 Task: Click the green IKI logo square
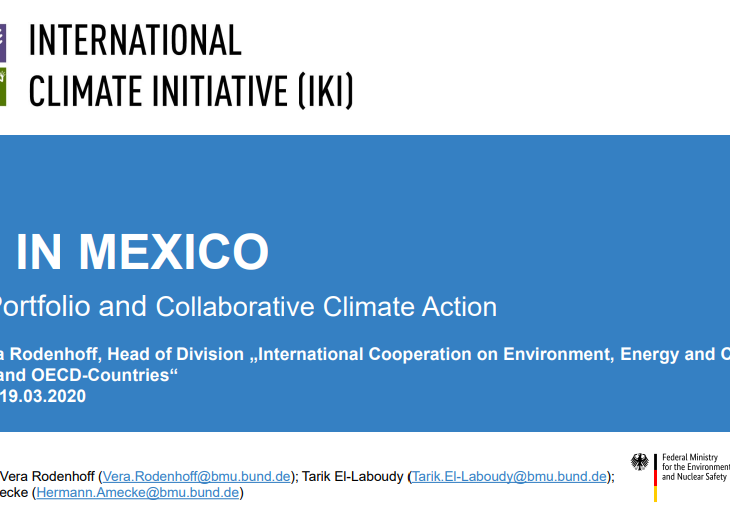pyautogui.click(x=3, y=88)
